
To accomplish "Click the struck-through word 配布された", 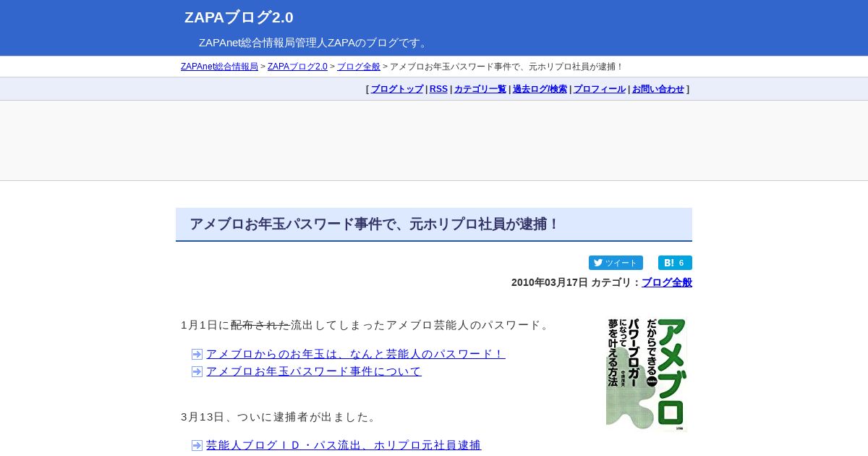I will 260,325.
